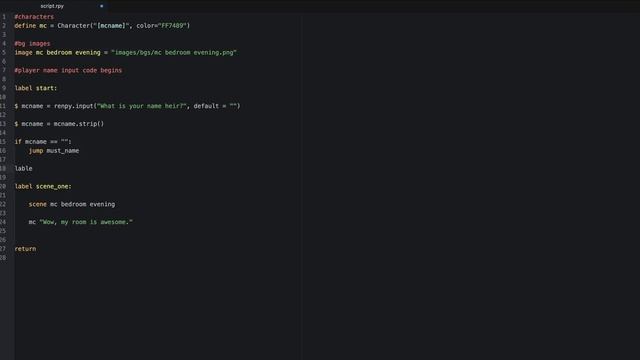Click the '#player name input code begins' comment
Viewport: 640px width, 360px height.
coord(68,70)
